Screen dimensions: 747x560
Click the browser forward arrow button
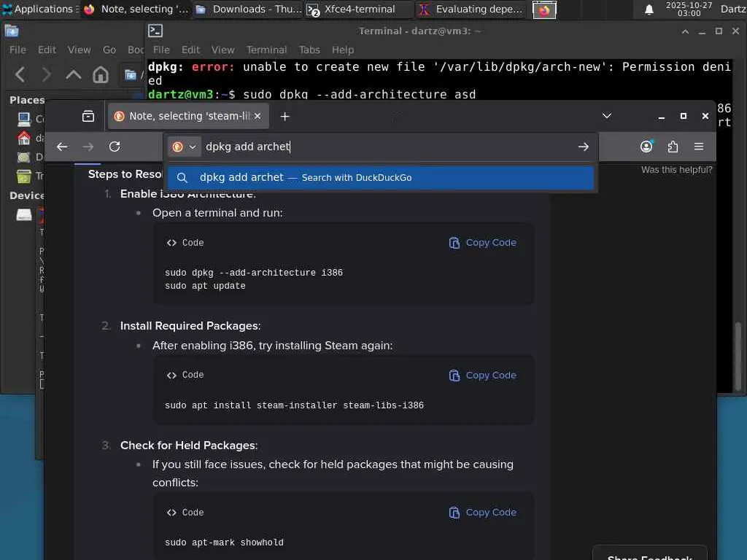[x=88, y=147]
